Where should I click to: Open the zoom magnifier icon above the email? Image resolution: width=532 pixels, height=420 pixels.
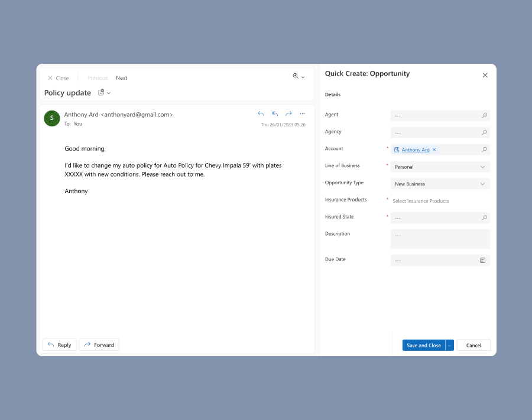click(x=295, y=77)
